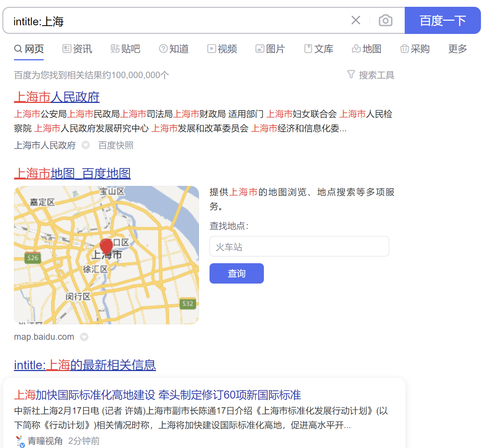Screen dimensions: 487x448
Task: Switch to the 采购 tab
Action: tap(415, 49)
